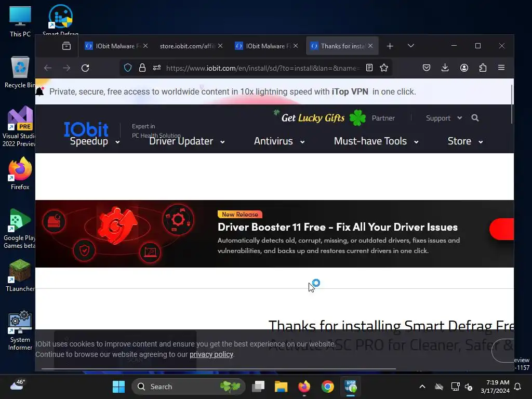The width and height of the screenshot is (532, 399).
Task: Click the page vertical scrollbar
Action: pos(512,104)
